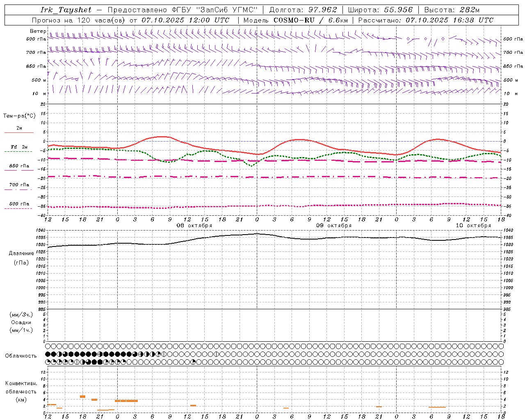525x420 pixels.
Task: Select the "(мм/1ч.)" precipitation unit label
Action: click(x=21, y=330)
